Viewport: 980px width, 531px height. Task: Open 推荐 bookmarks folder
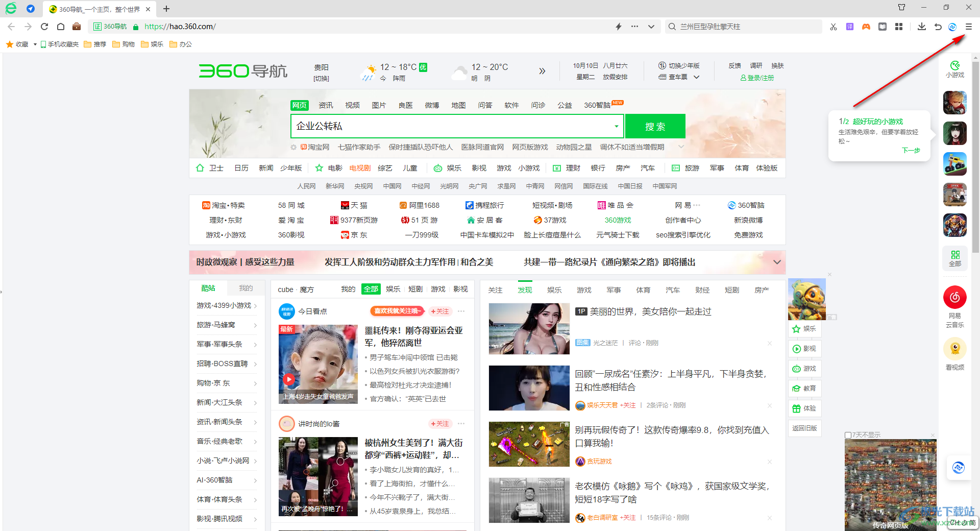pos(95,44)
